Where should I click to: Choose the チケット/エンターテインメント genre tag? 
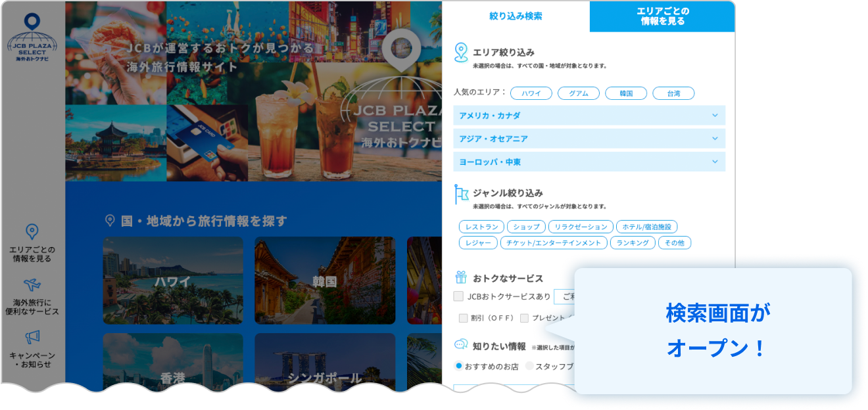(x=554, y=243)
